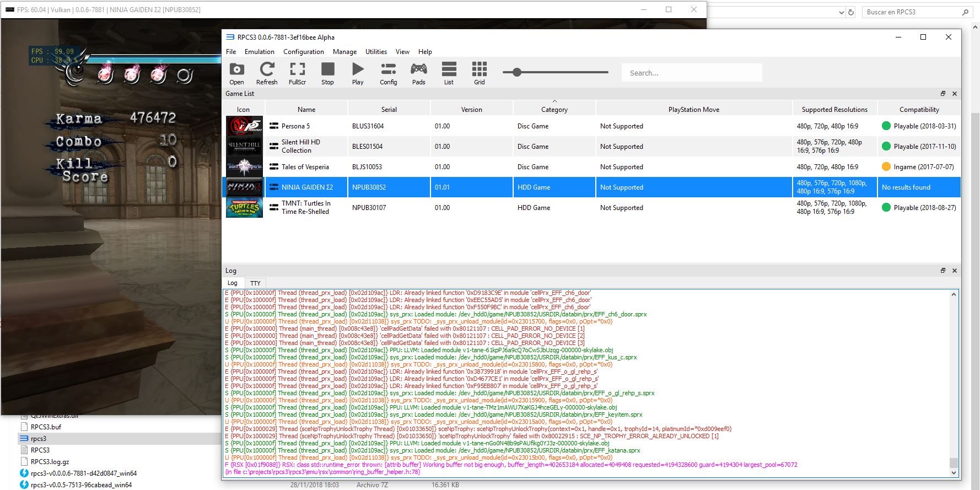
Task: Click the Play toolbar icon
Action: click(358, 73)
